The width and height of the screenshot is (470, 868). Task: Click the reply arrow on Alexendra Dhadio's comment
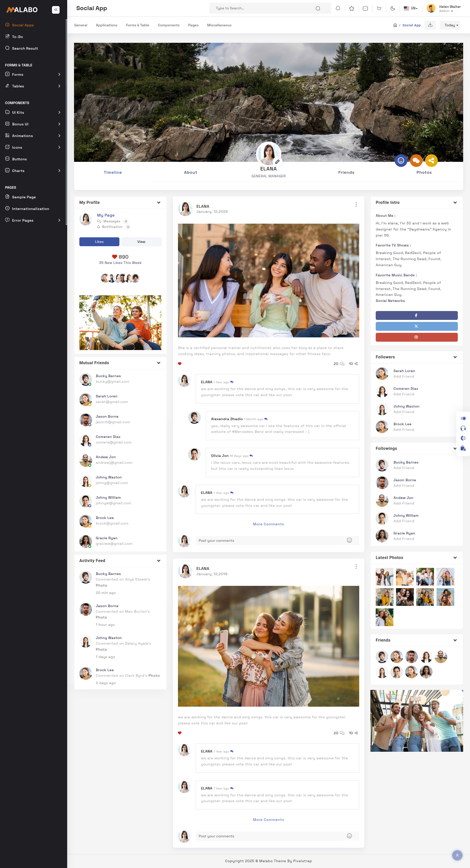click(x=266, y=419)
